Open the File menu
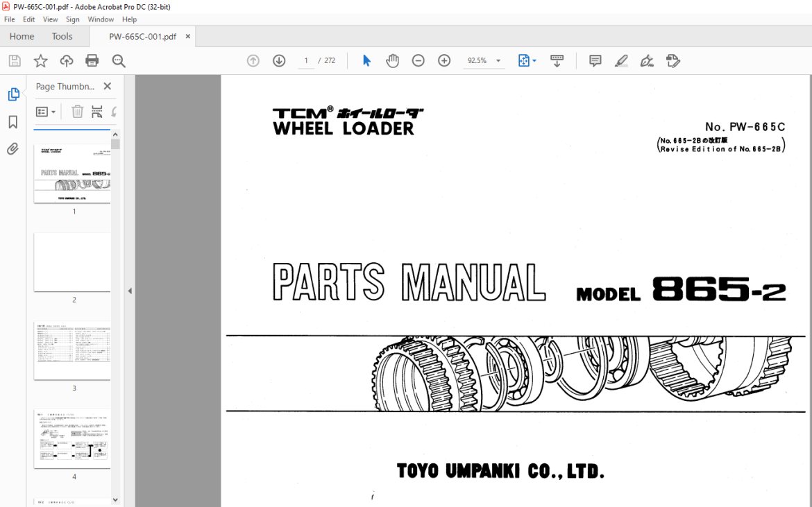This screenshot has height=507, width=812. pos(9,19)
